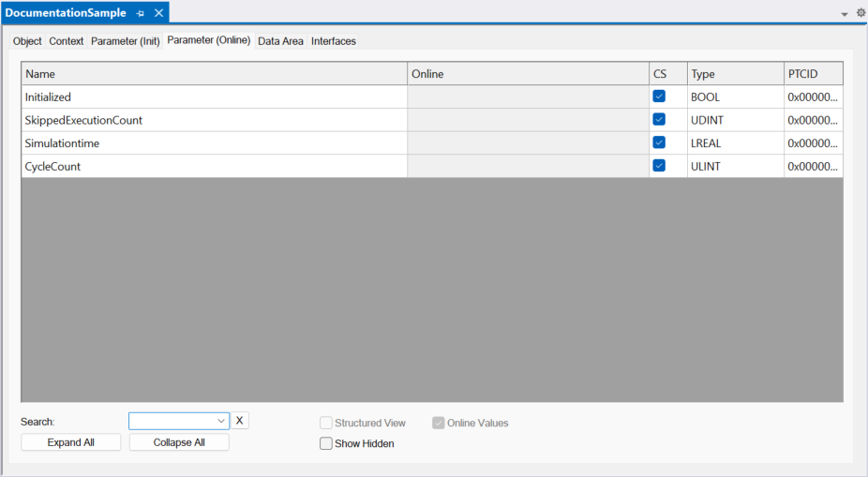This screenshot has width=868, height=477.
Task: Close the DocumentationSample document tab
Action: (158, 13)
